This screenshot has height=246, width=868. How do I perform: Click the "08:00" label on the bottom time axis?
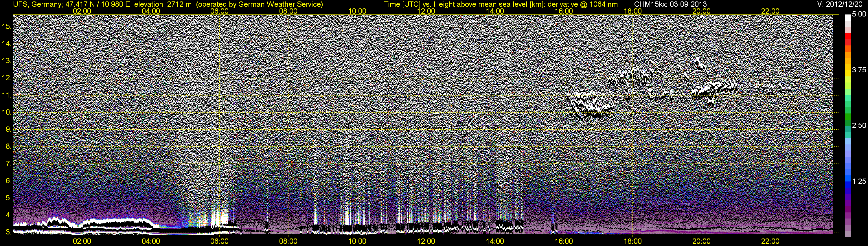pos(288,242)
